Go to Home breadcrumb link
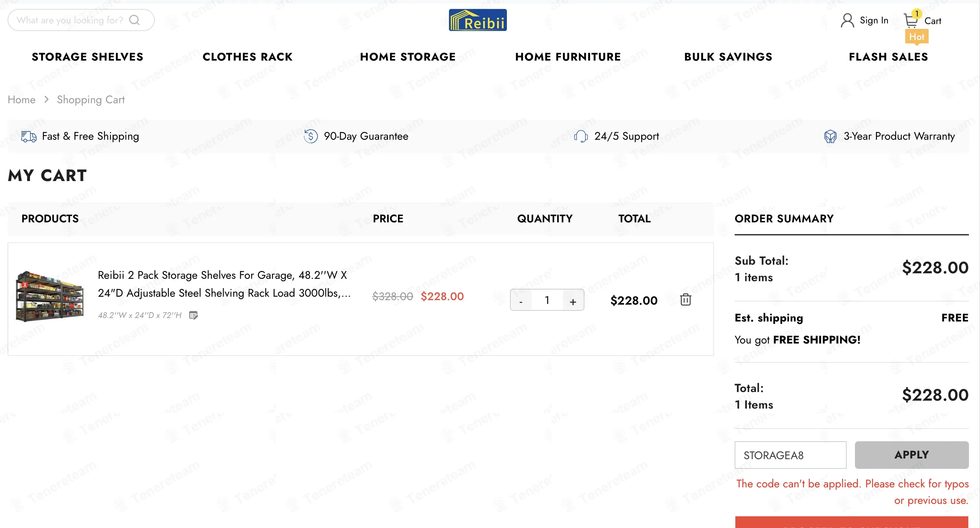Viewport: 980px width, 528px height. coord(22,99)
